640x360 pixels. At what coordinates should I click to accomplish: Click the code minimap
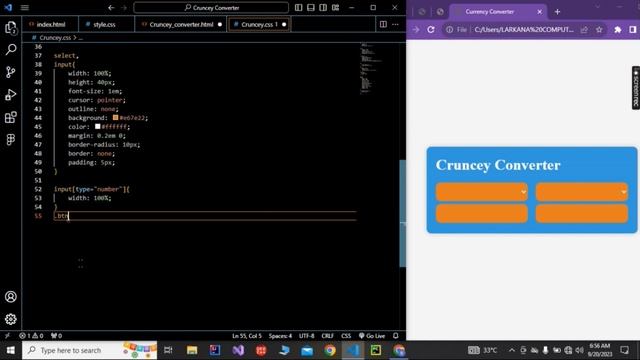(371, 69)
